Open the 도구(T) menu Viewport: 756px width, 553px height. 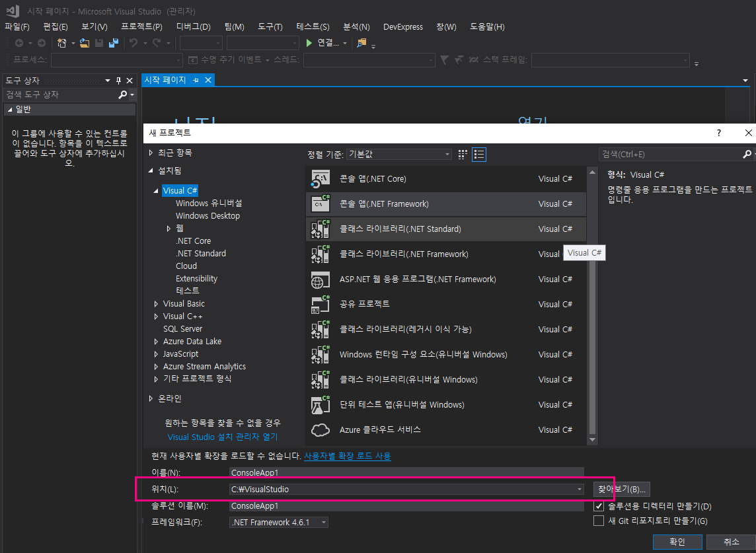click(270, 27)
